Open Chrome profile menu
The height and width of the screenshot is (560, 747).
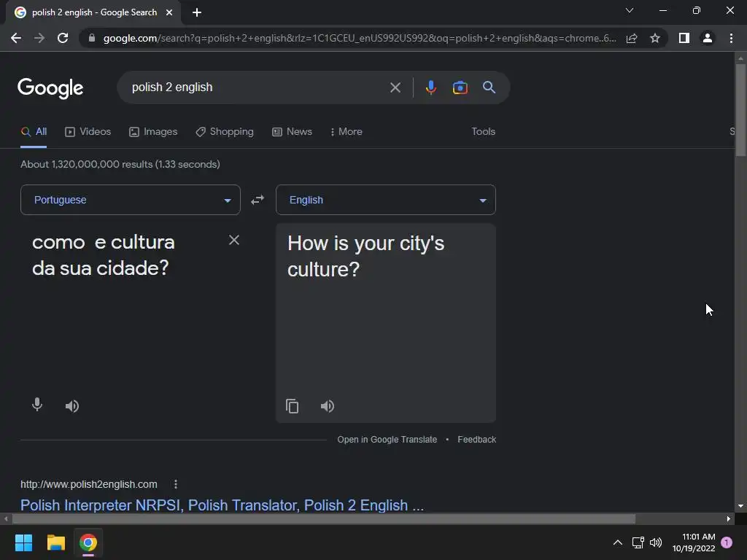click(x=708, y=38)
